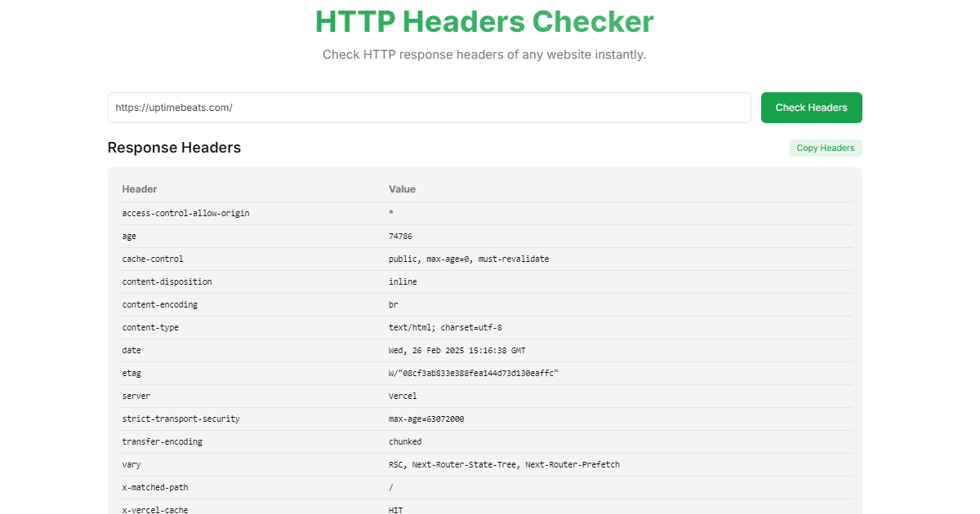Click the Header column label

click(x=139, y=188)
